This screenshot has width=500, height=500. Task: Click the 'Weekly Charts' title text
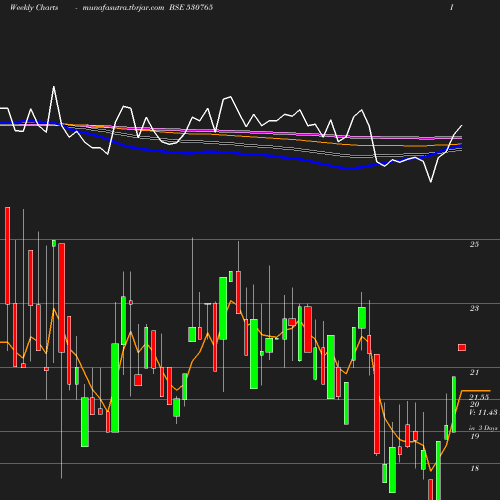coord(34,8)
